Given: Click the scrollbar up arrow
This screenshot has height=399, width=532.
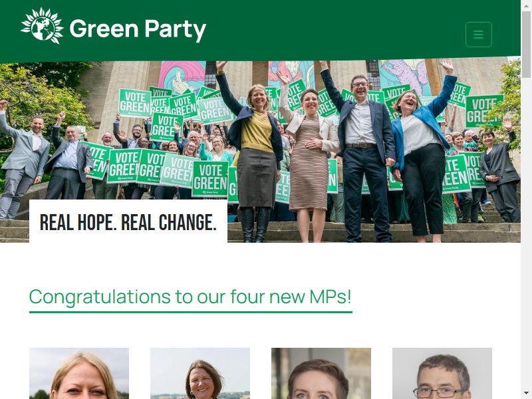Looking at the screenshot, I should (x=526, y=5).
